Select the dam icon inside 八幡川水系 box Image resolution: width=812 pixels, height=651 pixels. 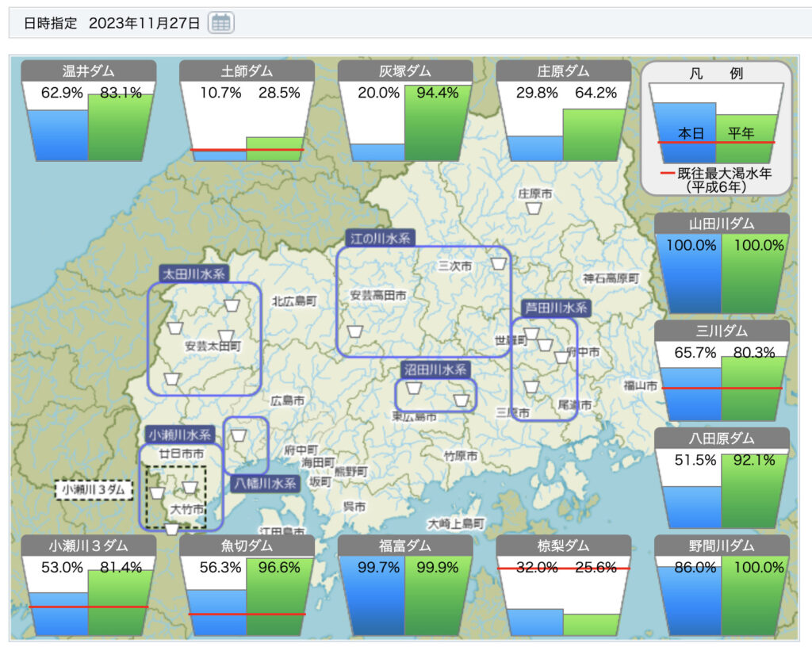(239, 435)
